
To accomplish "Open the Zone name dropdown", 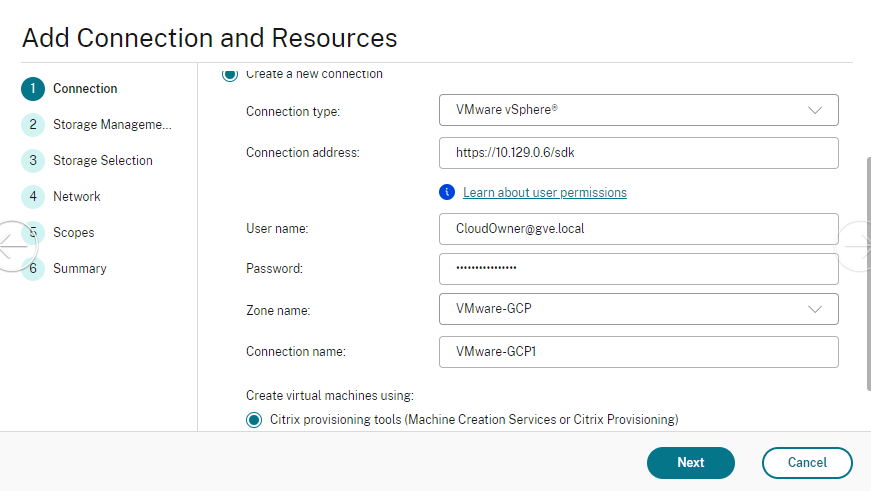I will click(638, 309).
